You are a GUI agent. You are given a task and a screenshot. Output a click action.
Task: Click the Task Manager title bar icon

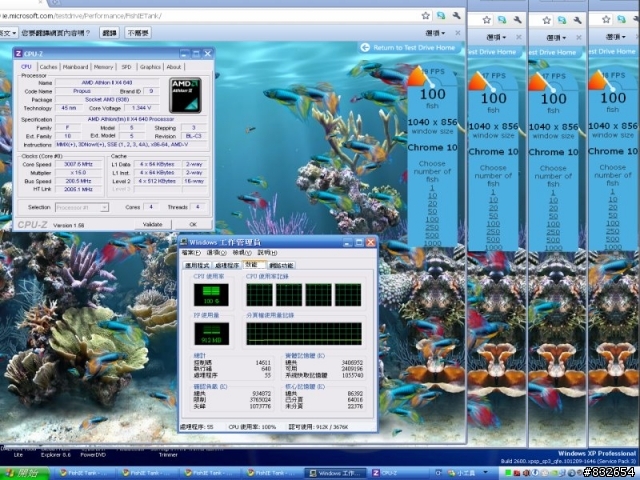184,242
